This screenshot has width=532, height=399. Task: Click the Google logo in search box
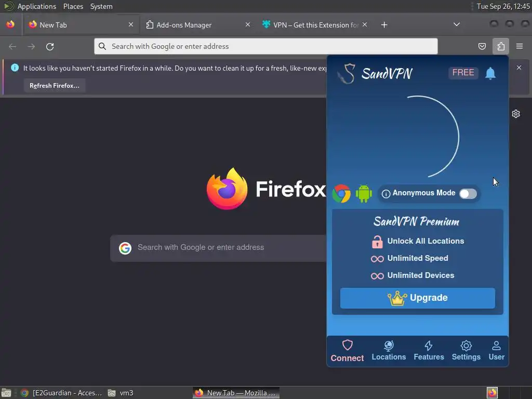click(125, 248)
